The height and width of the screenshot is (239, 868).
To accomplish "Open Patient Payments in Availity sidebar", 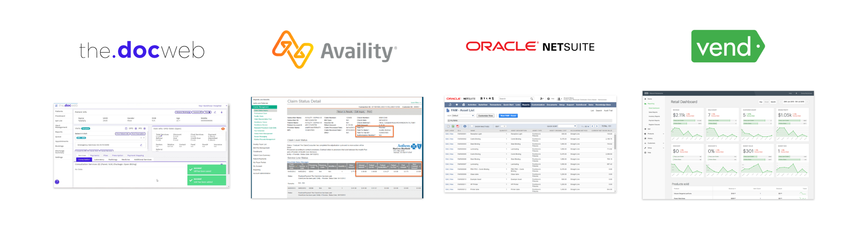I will (260, 159).
